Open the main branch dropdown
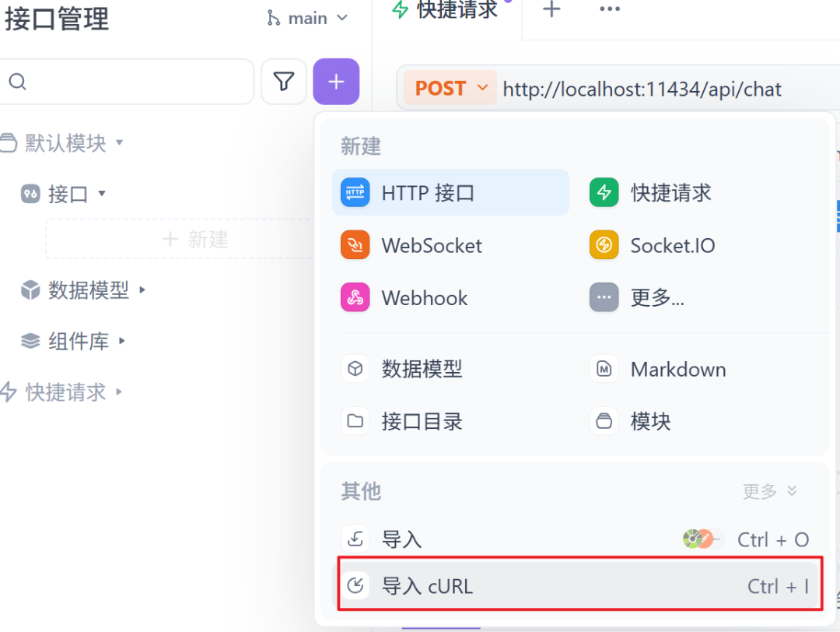The image size is (840, 632). point(308,17)
